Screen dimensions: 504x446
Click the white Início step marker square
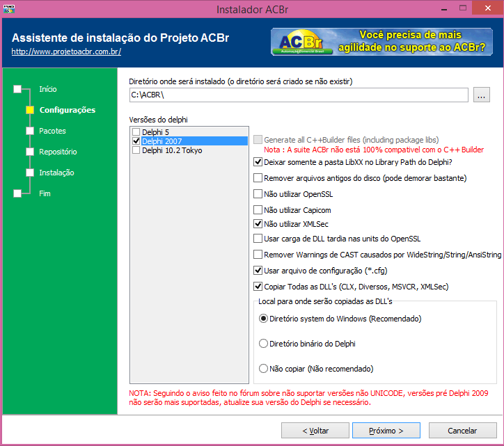point(17,89)
